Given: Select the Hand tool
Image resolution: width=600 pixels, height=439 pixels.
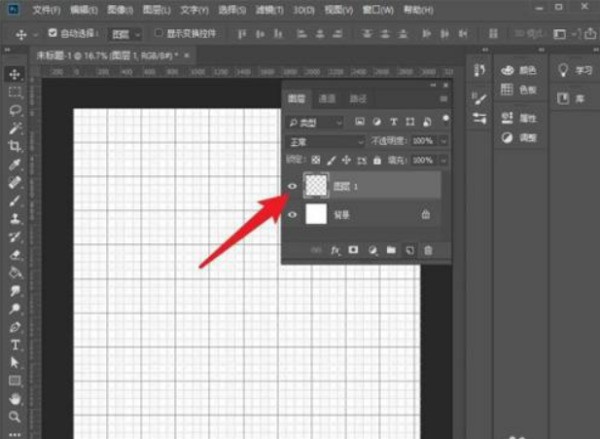Looking at the screenshot, I should [x=15, y=399].
